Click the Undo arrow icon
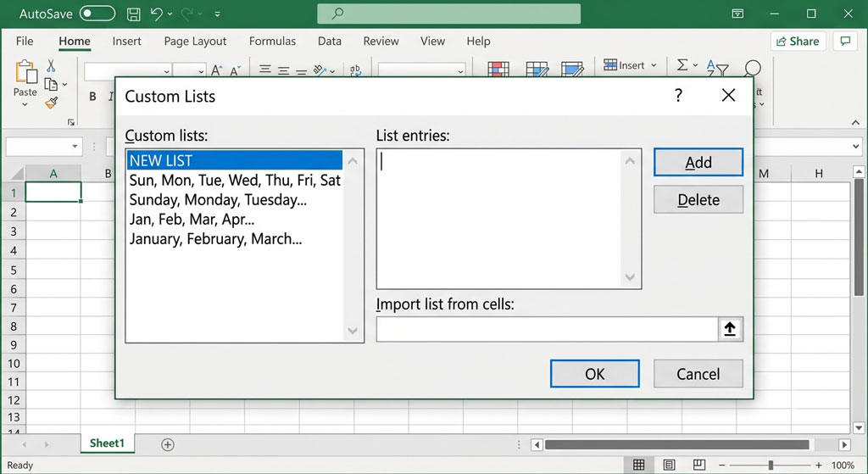The width and height of the screenshot is (868, 474). [157, 14]
